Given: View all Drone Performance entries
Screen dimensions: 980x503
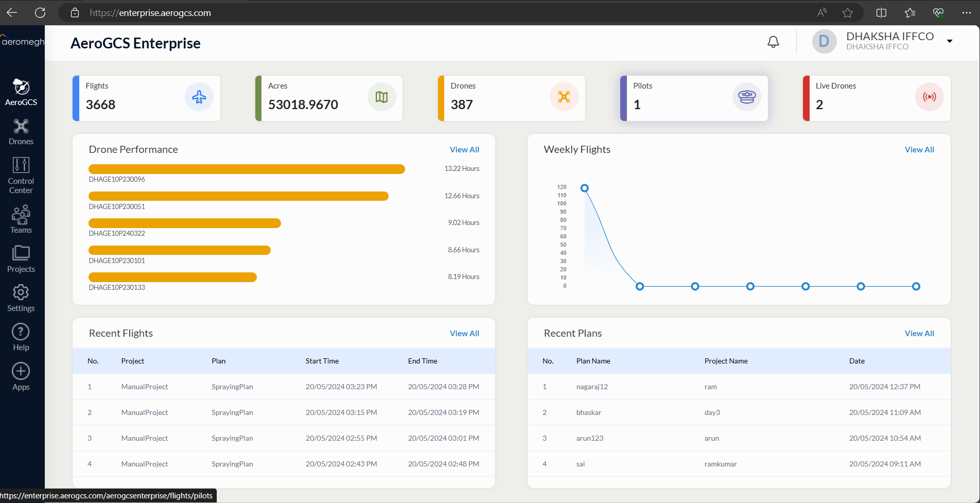Looking at the screenshot, I should click(464, 150).
